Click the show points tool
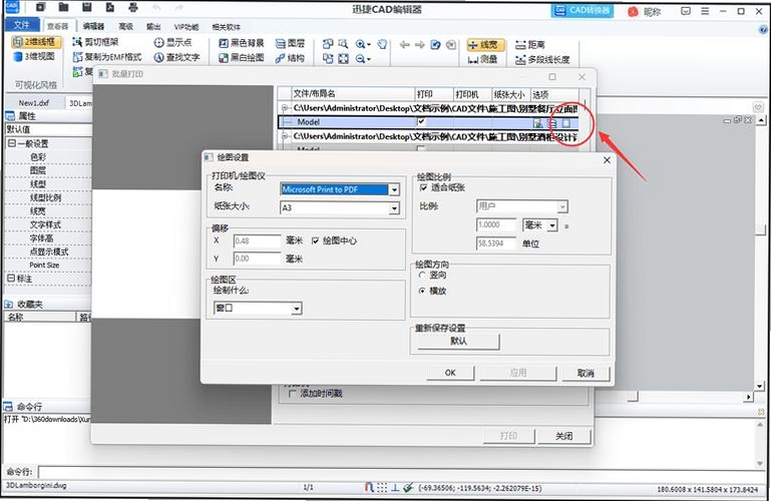771x501 pixels. click(x=173, y=42)
